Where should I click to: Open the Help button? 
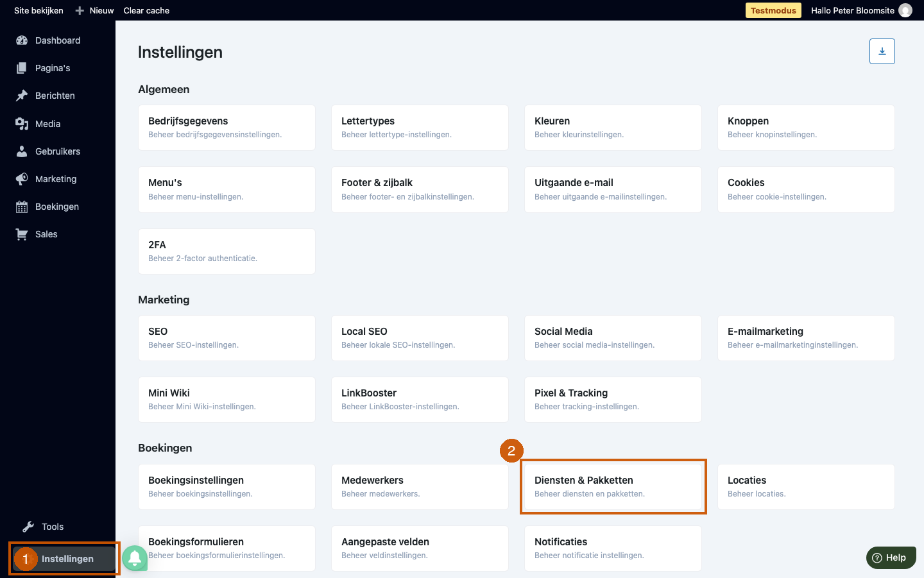click(891, 557)
